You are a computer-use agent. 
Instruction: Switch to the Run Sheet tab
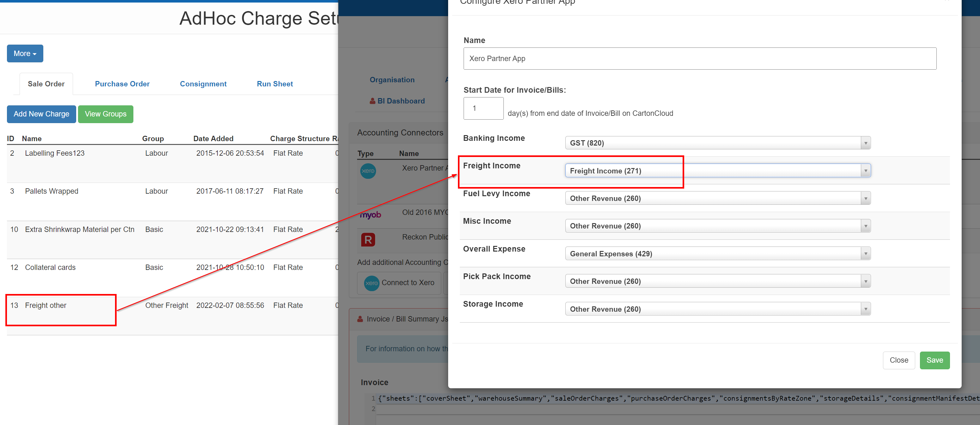(x=275, y=84)
